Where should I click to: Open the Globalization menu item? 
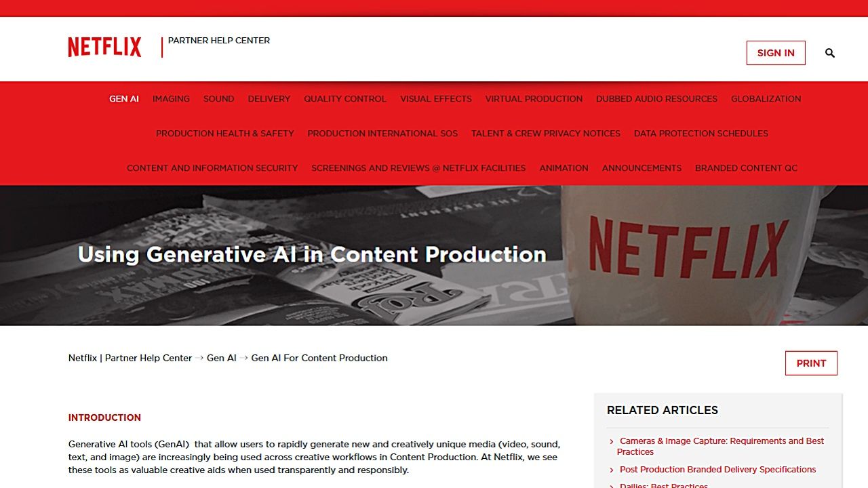pyautogui.click(x=766, y=99)
